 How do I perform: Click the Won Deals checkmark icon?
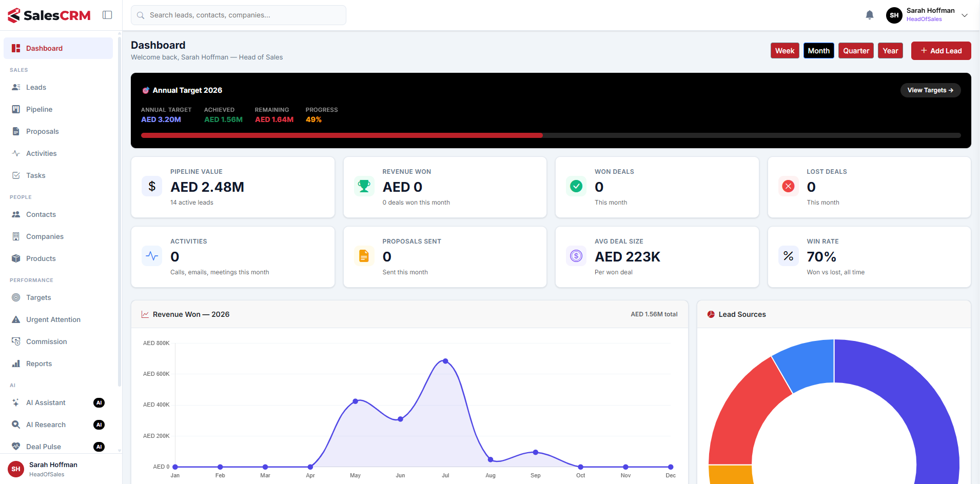pyautogui.click(x=576, y=186)
